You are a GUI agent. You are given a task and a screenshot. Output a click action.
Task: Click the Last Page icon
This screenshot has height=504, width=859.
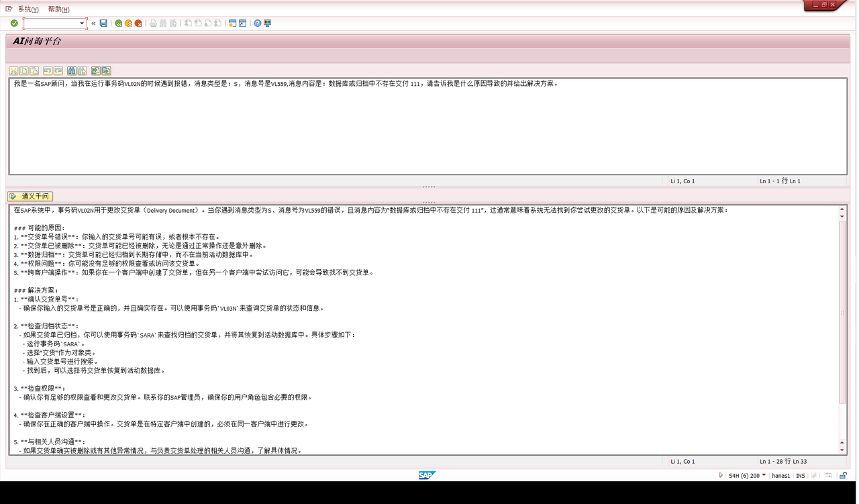coord(217,23)
